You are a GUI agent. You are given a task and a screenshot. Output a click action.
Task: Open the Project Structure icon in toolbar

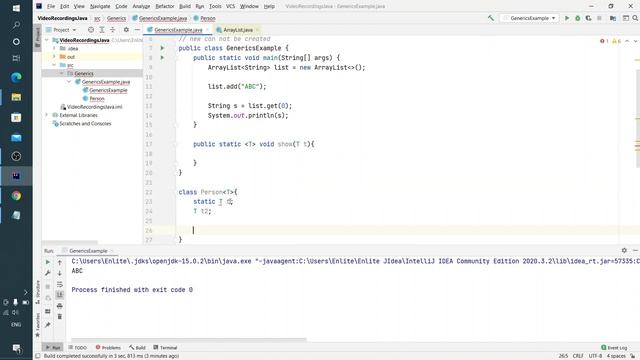click(x=613, y=18)
